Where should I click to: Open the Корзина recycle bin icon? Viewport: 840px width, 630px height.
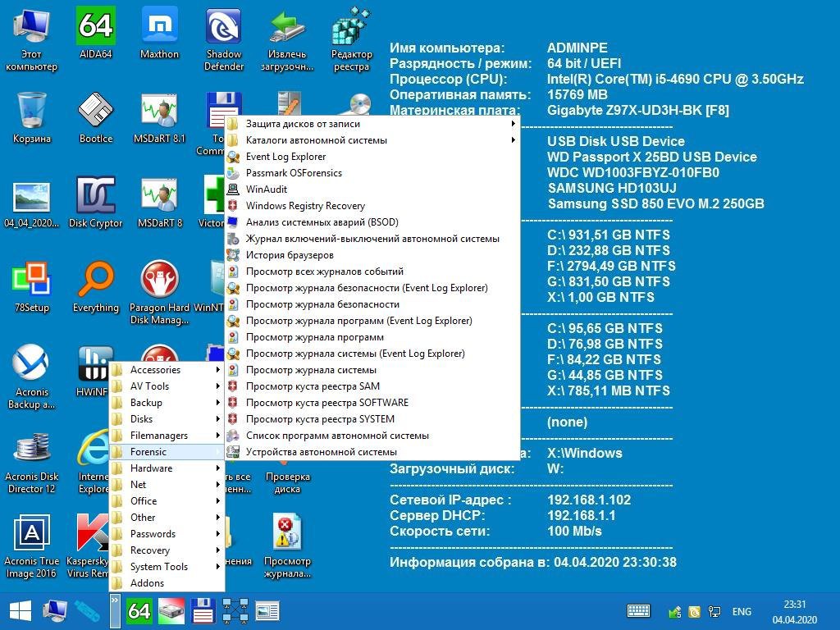(32, 116)
